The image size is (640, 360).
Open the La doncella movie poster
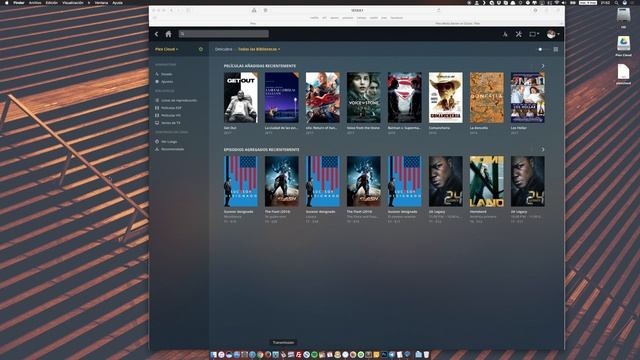[x=487, y=98]
